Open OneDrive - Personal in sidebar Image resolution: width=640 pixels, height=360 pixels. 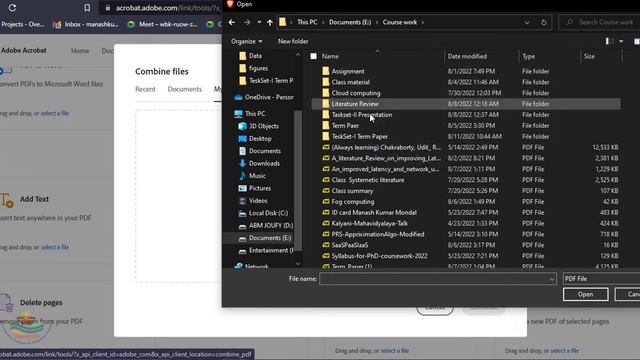tap(264, 97)
